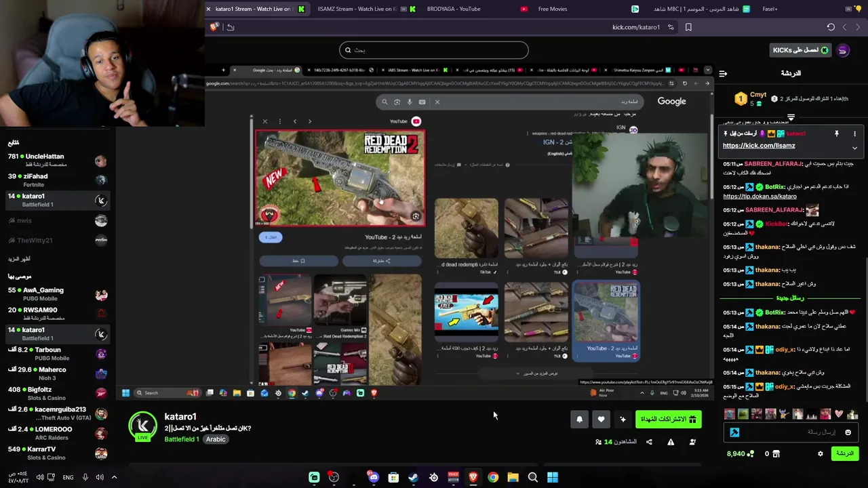
Task: Click the kataro1 channel avatar with LIVE badge
Action: click(x=143, y=426)
